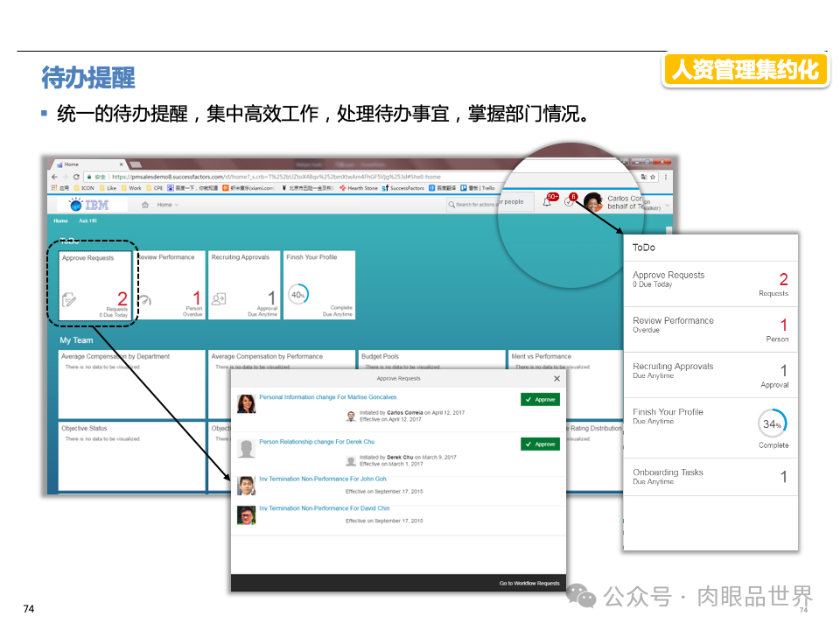Close the Home browser tab

tap(121, 164)
